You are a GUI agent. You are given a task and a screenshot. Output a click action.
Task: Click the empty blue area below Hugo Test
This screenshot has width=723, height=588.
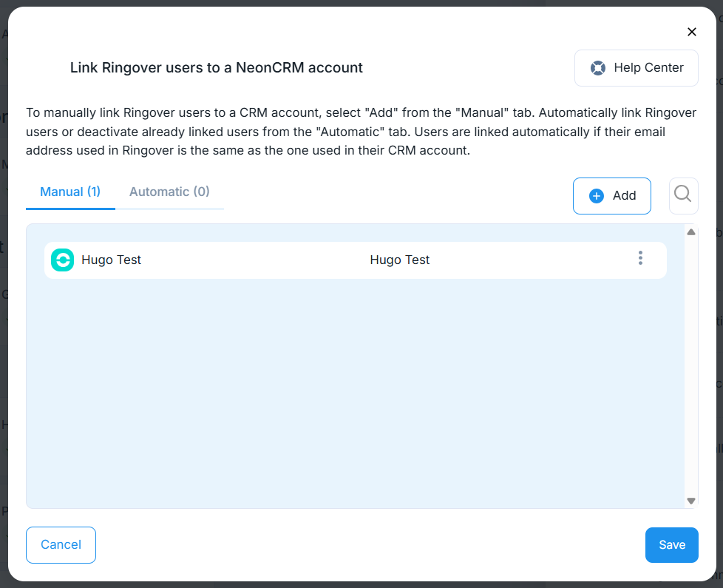(x=355, y=392)
